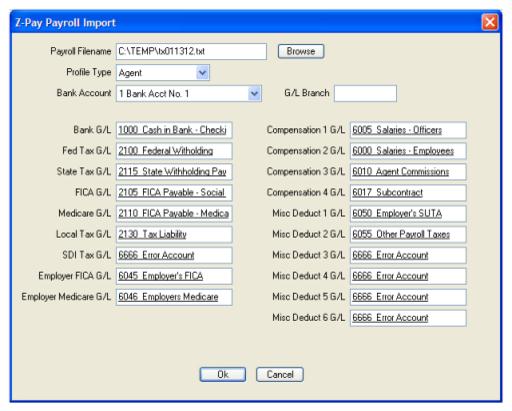The height and width of the screenshot is (411, 512).
Task: Click the Browse button for payroll file
Action: coord(301,51)
